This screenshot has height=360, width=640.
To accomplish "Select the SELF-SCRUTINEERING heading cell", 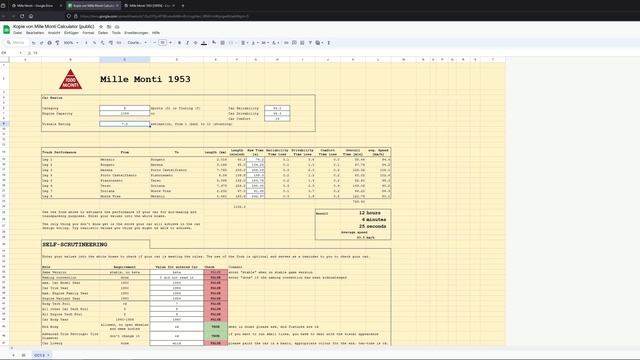I will pos(96,244).
